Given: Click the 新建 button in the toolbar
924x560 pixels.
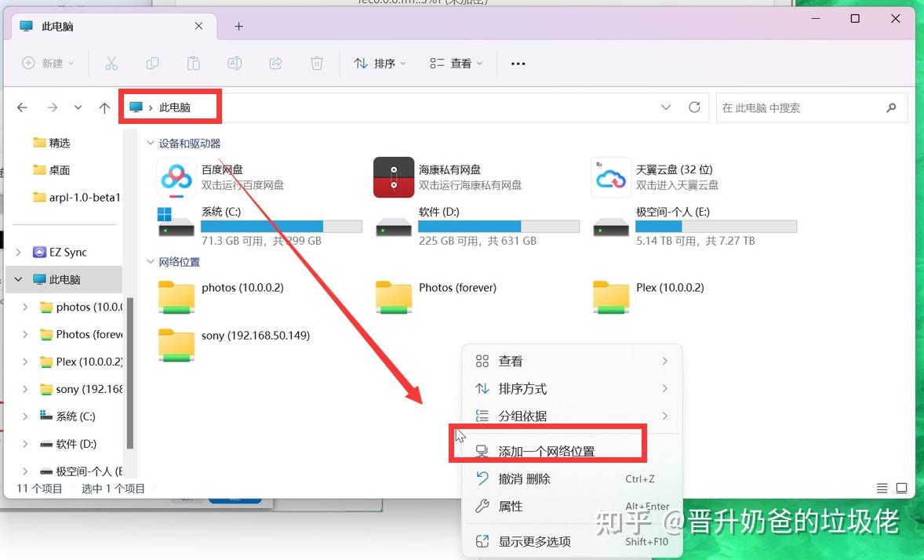Looking at the screenshot, I should pos(49,63).
